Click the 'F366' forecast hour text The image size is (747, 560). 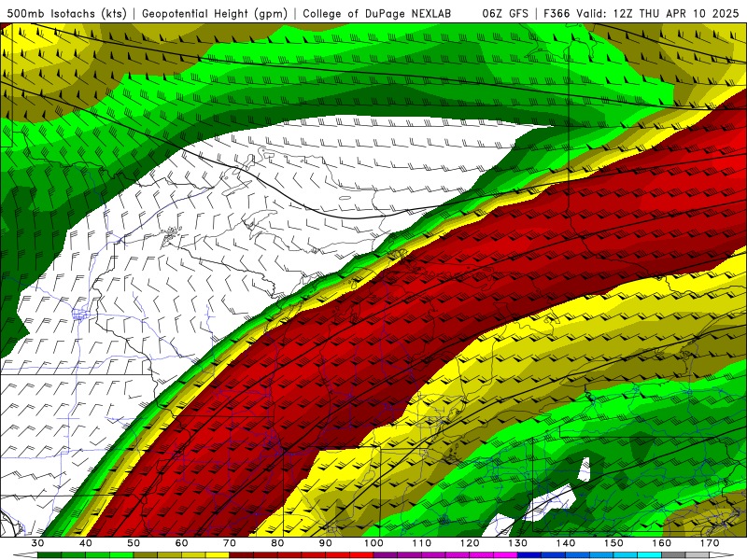557,14
